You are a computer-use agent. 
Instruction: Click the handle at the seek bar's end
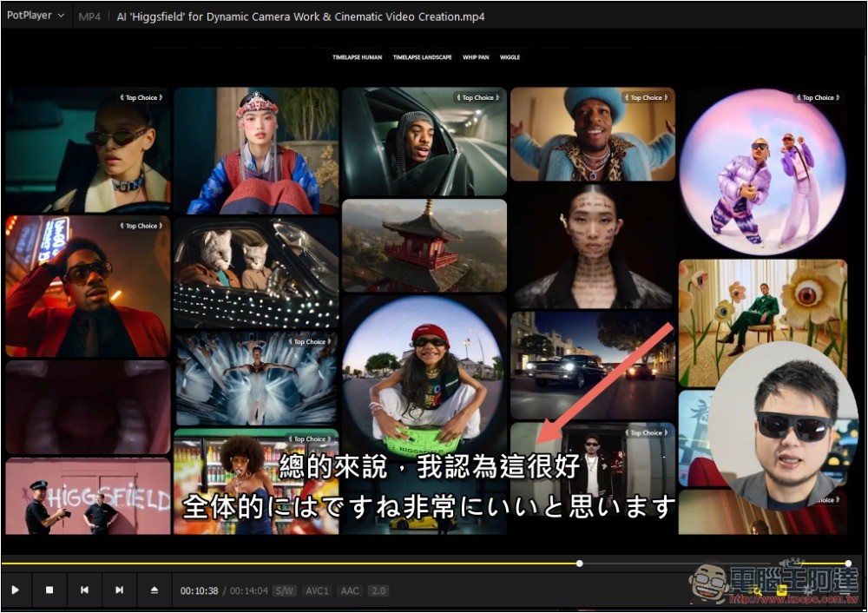tap(848, 564)
